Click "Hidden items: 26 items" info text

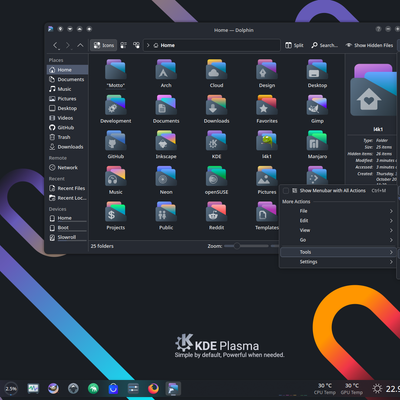tap(370, 154)
